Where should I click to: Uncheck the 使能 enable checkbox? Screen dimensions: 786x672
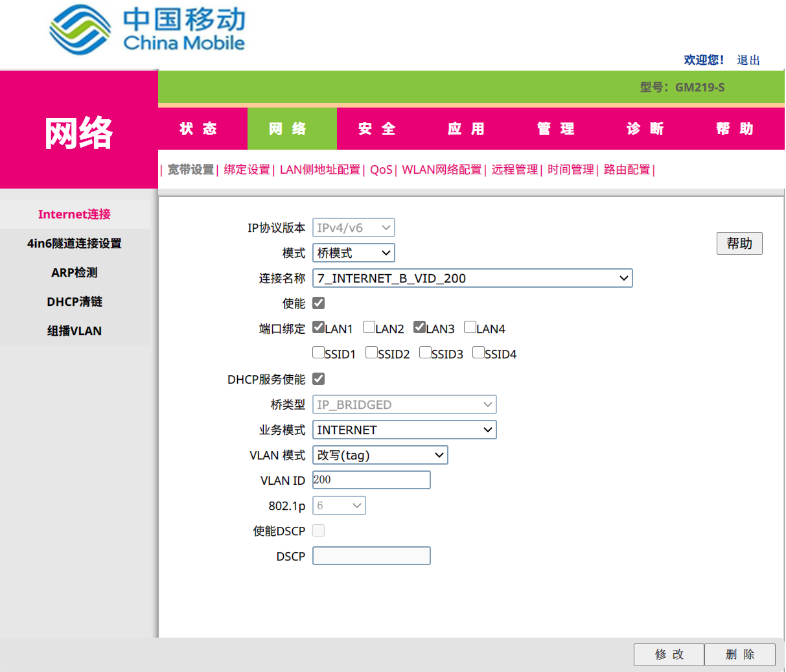(x=319, y=303)
